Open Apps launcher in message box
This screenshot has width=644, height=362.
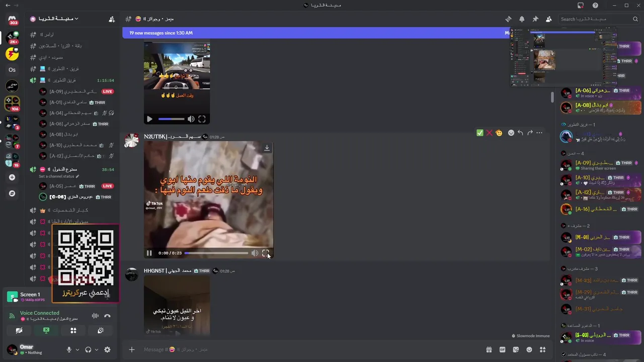click(542, 349)
